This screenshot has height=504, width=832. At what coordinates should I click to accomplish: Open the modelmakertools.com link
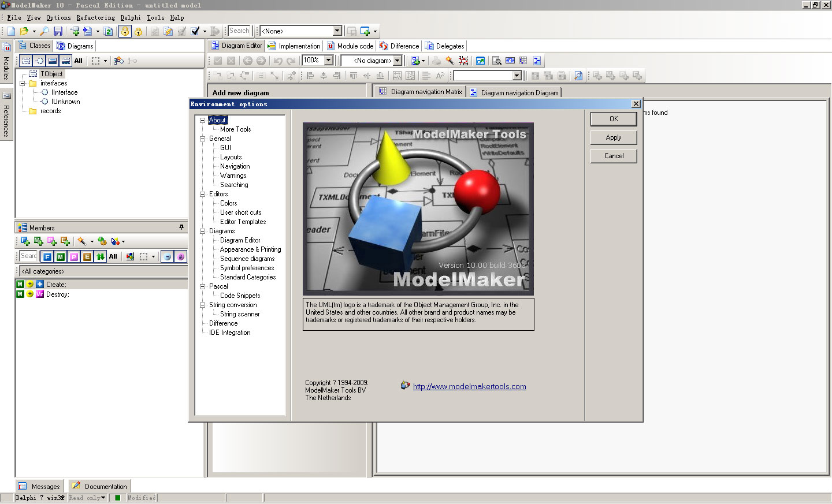pyautogui.click(x=469, y=387)
